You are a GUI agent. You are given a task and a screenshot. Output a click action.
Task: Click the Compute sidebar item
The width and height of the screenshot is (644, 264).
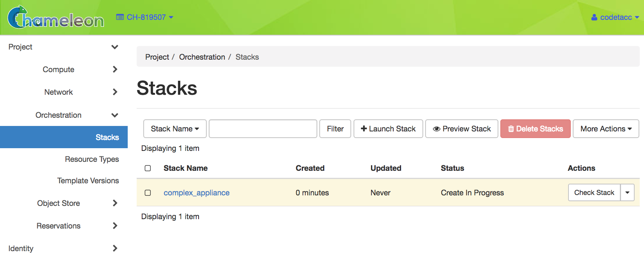58,69
